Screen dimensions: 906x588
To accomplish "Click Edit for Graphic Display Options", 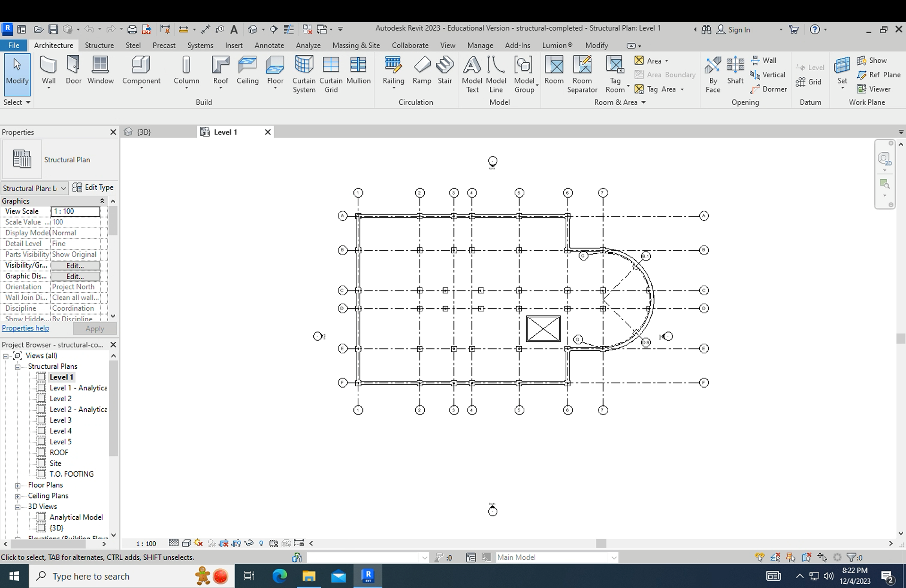I will [x=75, y=276].
